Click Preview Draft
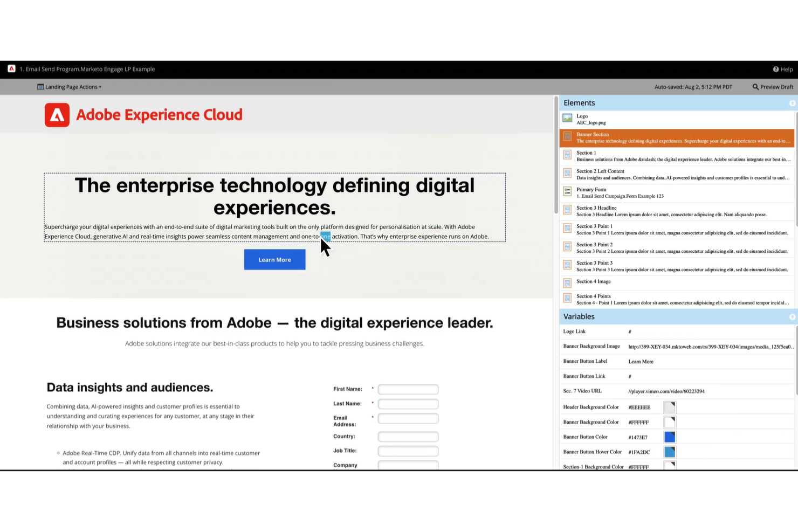Screen dimensions: 798x532 pos(773,87)
